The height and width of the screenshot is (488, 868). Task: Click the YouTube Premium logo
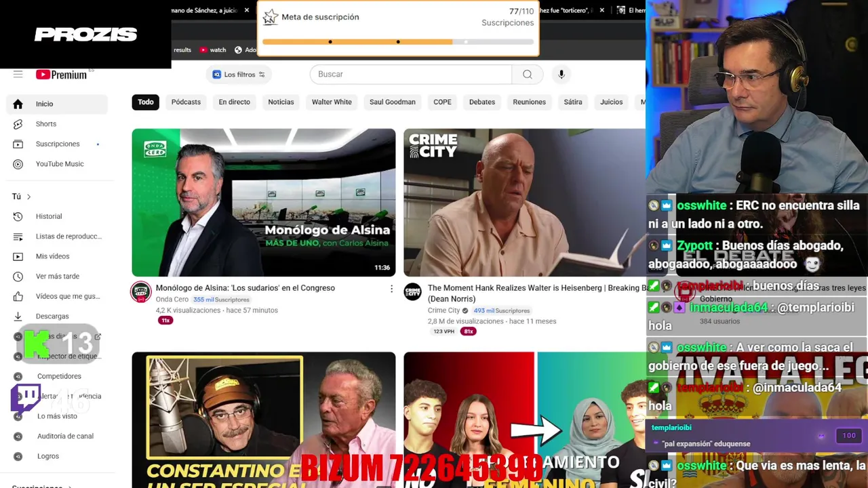(62, 75)
